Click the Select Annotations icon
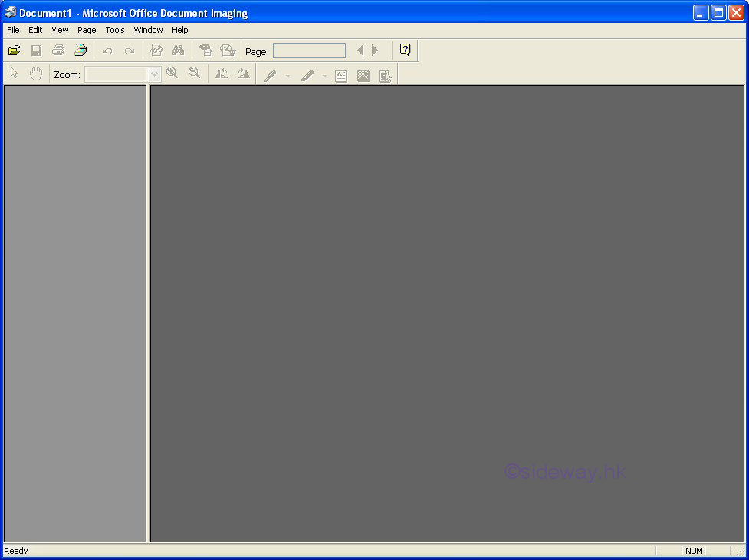 click(386, 77)
